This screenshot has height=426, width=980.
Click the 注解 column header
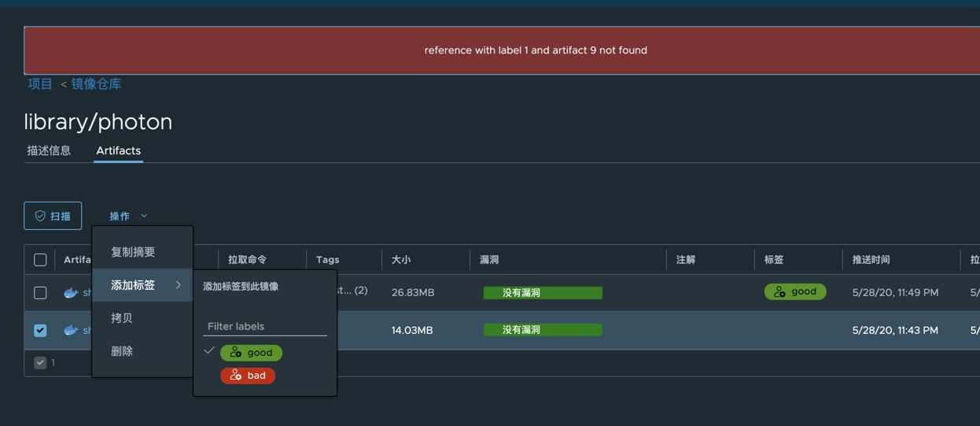[x=686, y=259]
